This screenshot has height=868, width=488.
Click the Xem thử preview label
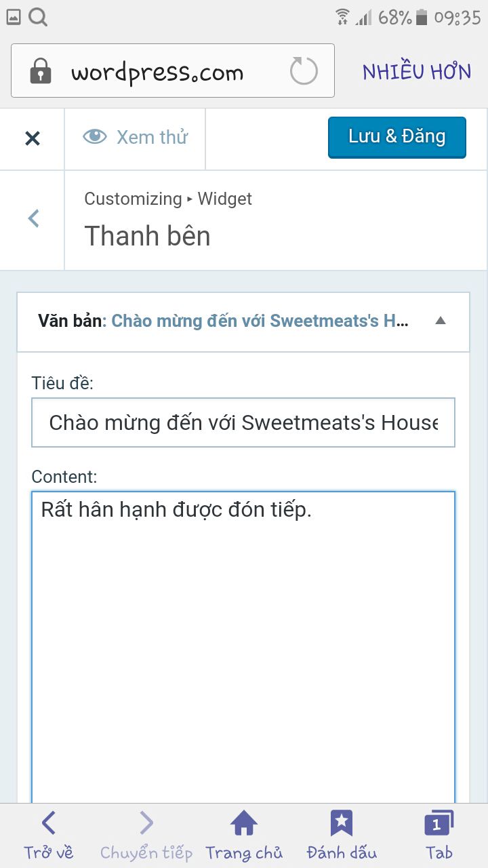pyautogui.click(x=152, y=137)
